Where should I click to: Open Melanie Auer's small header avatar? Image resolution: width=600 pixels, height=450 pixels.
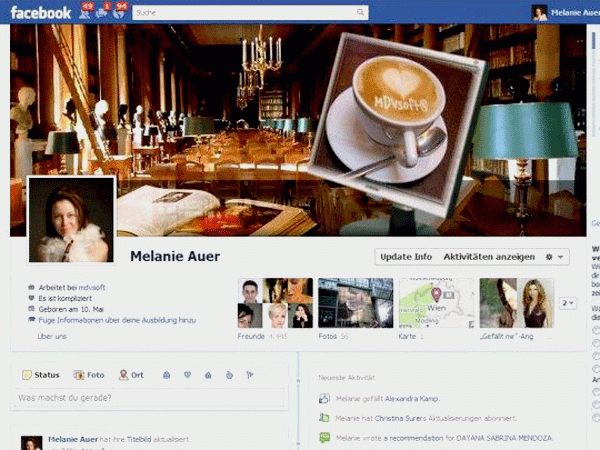point(539,13)
